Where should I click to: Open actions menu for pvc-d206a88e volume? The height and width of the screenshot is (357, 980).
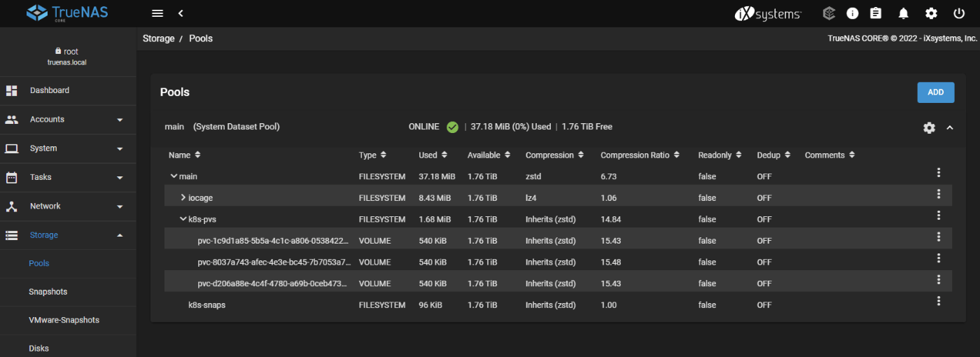point(939,279)
